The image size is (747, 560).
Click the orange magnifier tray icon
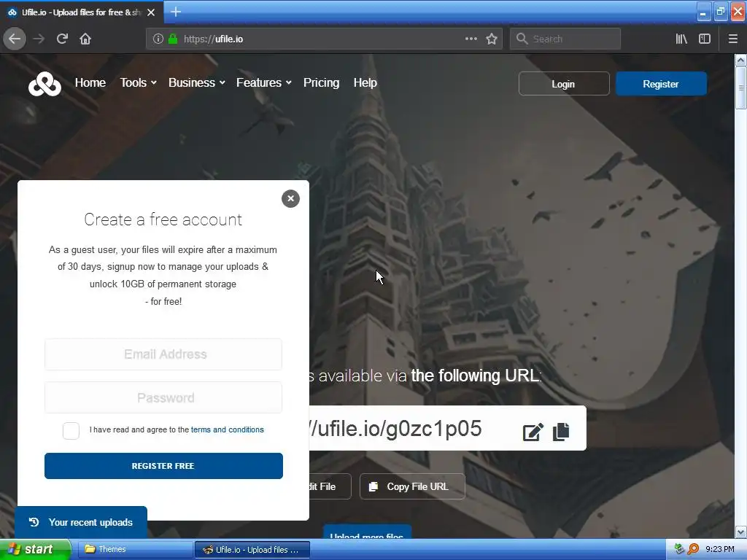click(x=693, y=549)
